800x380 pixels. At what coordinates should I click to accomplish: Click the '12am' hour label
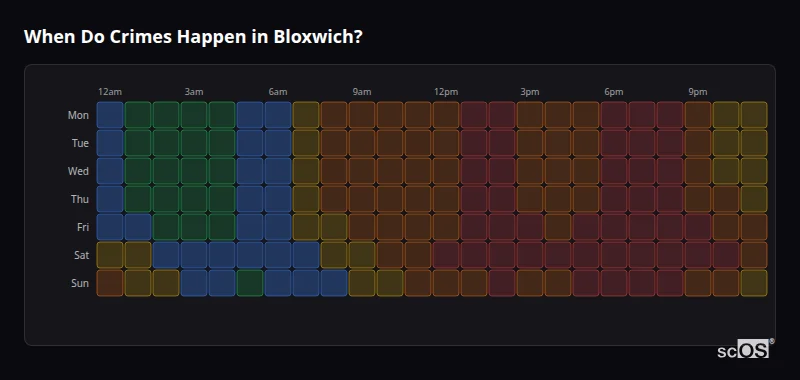[110, 92]
